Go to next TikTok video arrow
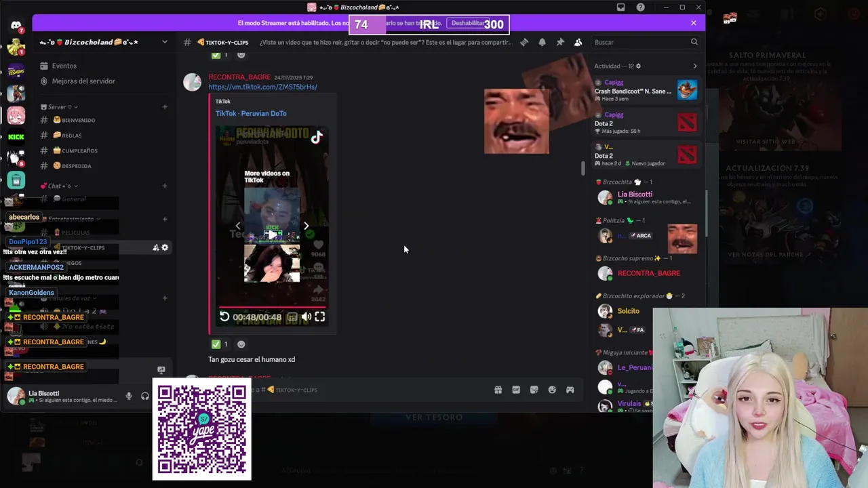Viewport: 868px width, 488px height. [306, 226]
